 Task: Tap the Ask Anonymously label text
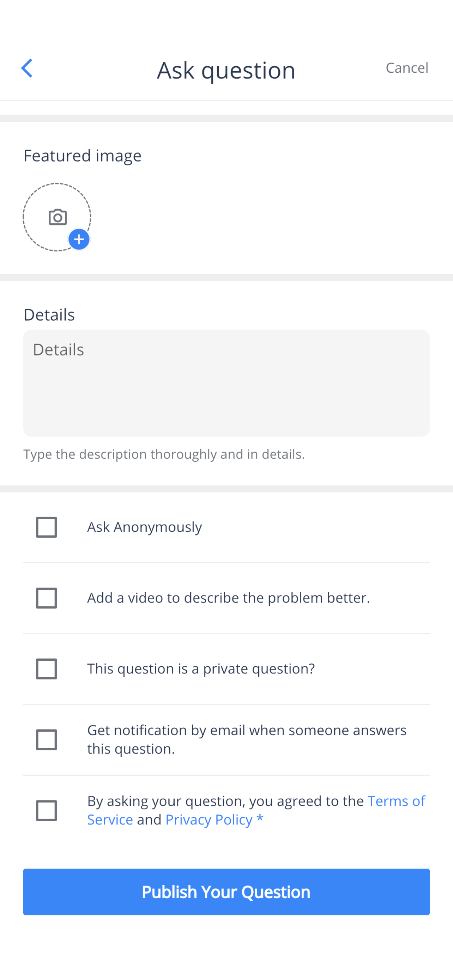(x=145, y=527)
